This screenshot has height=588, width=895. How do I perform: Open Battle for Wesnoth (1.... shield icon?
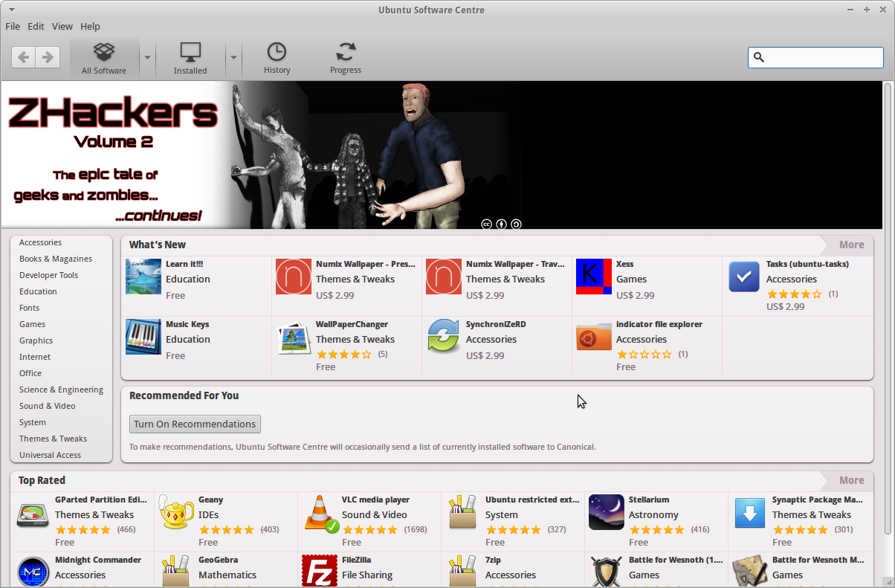[607, 572]
